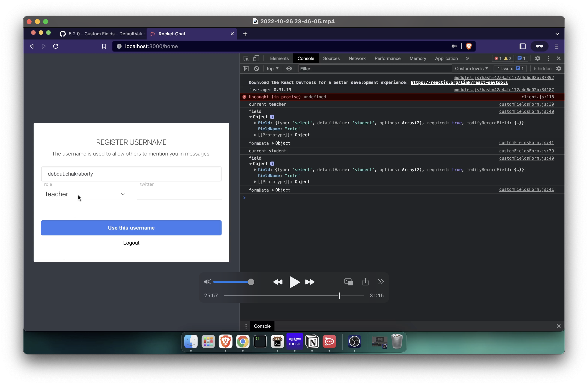
Task: Open the password key icon in address bar
Action: tap(454, 46)
